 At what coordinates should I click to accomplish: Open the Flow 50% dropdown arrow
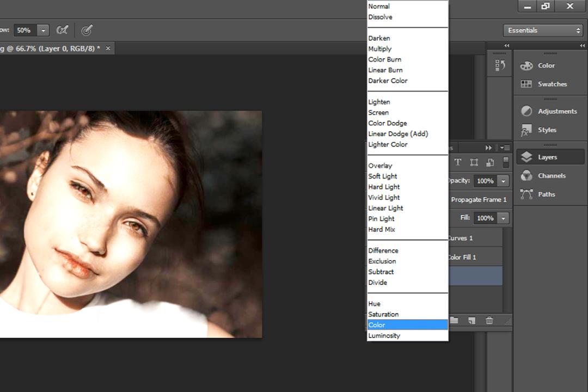43,30
